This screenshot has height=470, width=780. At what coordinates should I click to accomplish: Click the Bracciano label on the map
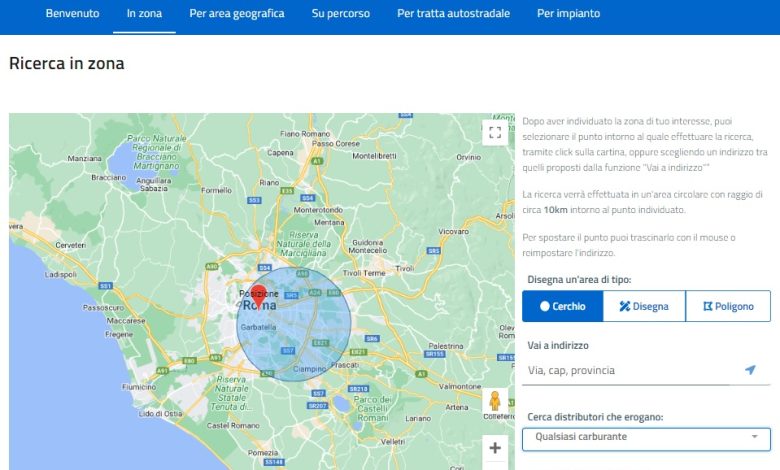[x=108, y=178]
